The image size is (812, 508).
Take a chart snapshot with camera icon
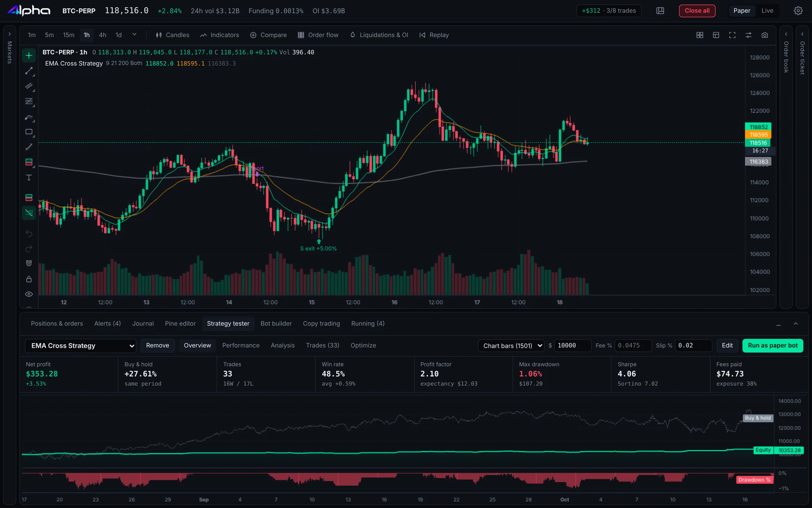coord(765,35)
